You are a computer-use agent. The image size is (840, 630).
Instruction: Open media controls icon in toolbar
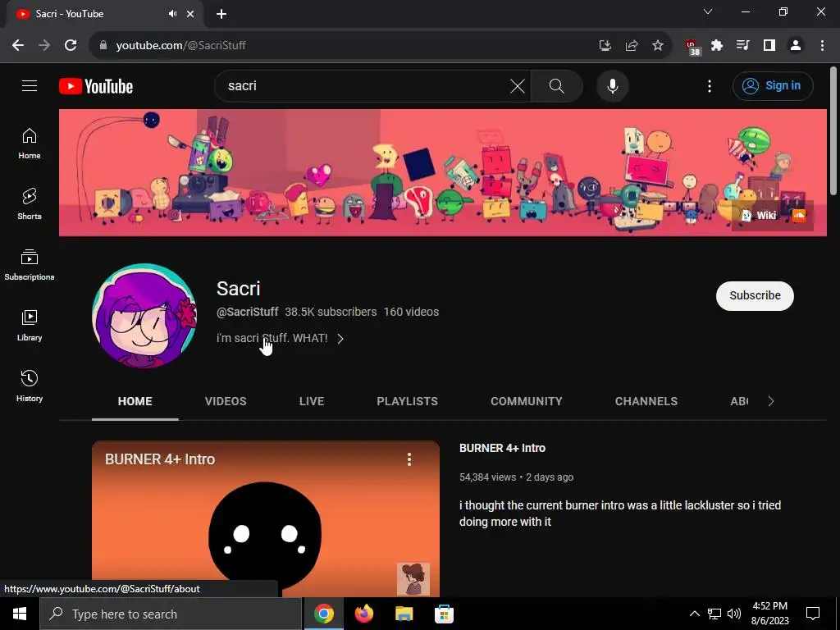(743, 46)
